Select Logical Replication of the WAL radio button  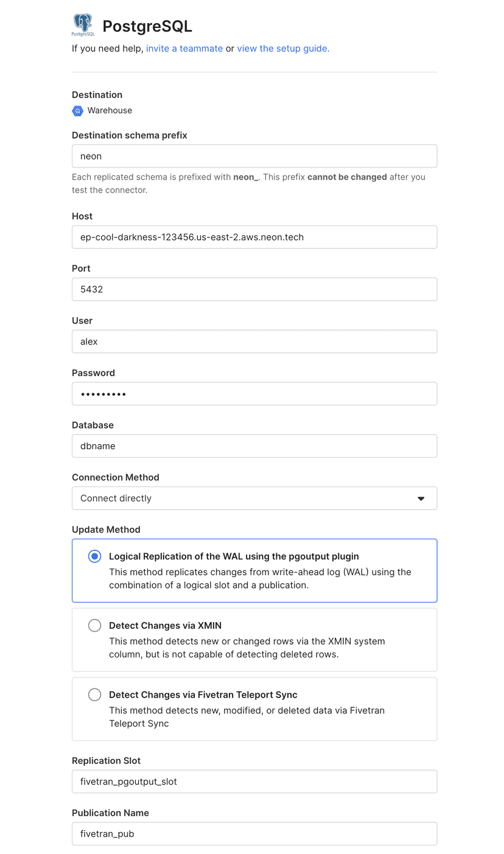[94, 556]
